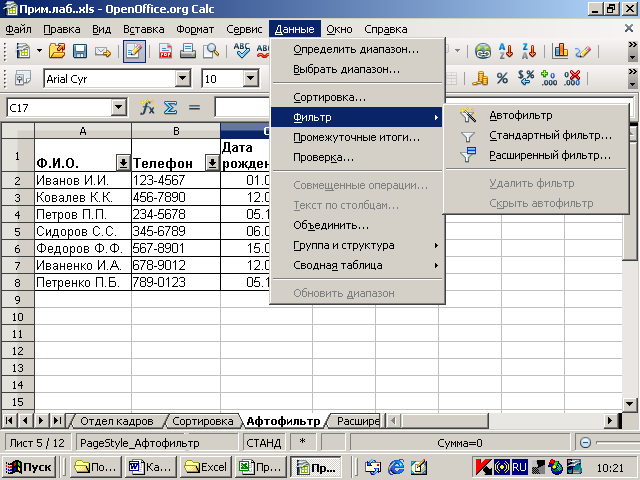This screenshot has width=640, height=480.
Task: Run the ABC Spellcheck icon
Action: 242,51
